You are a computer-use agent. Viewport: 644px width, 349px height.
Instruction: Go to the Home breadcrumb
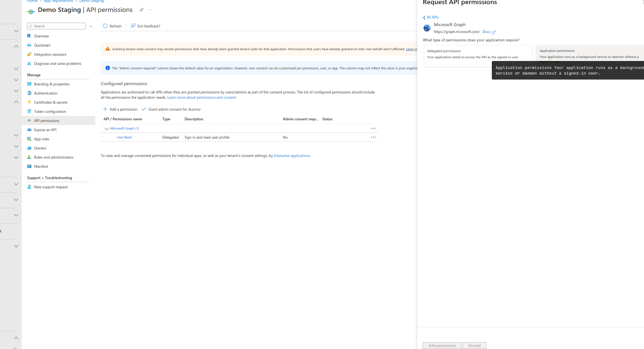32,1
